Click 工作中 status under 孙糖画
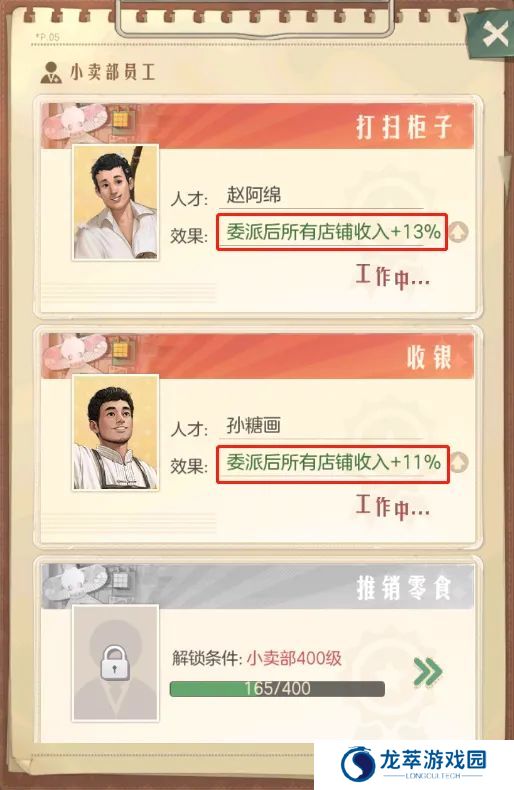 click(x=393, y=506)
